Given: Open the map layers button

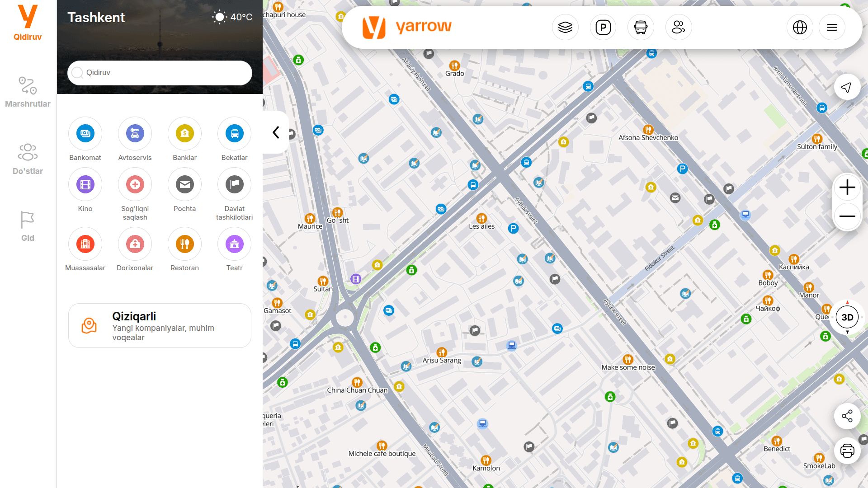Looking at the screenshot, I should pyautogui.click(x=565, y=28).
